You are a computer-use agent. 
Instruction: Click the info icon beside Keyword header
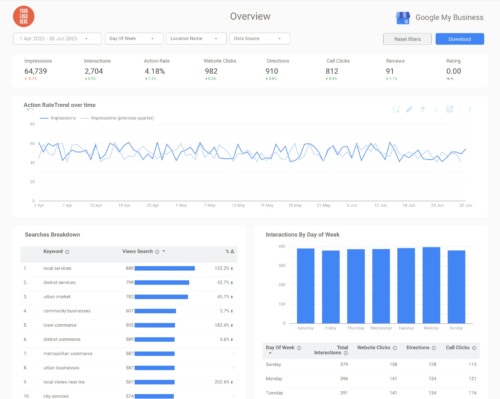click(x=67, y=252)
